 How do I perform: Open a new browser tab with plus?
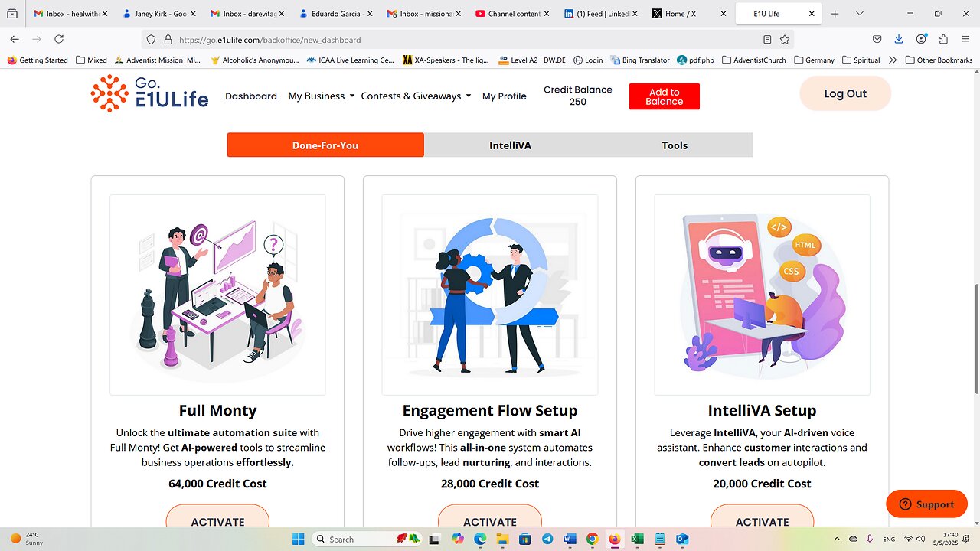[835, 14]
